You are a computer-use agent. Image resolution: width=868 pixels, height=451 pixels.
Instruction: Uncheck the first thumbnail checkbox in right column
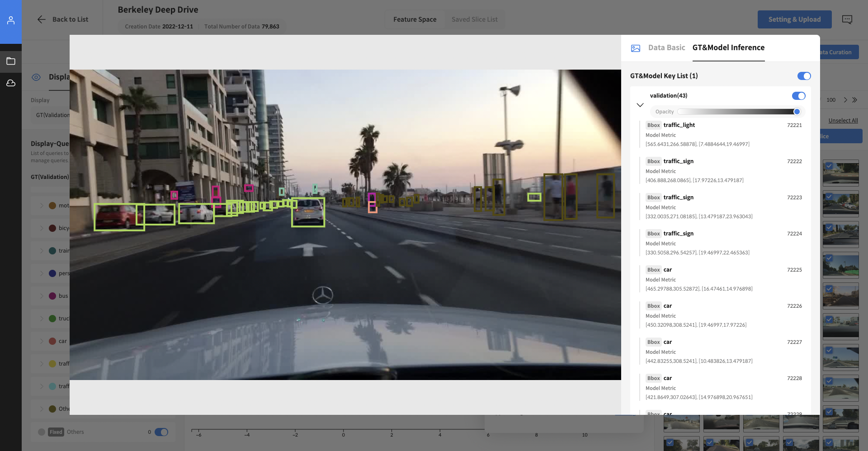pyautogui.click(x=829, y=166)
